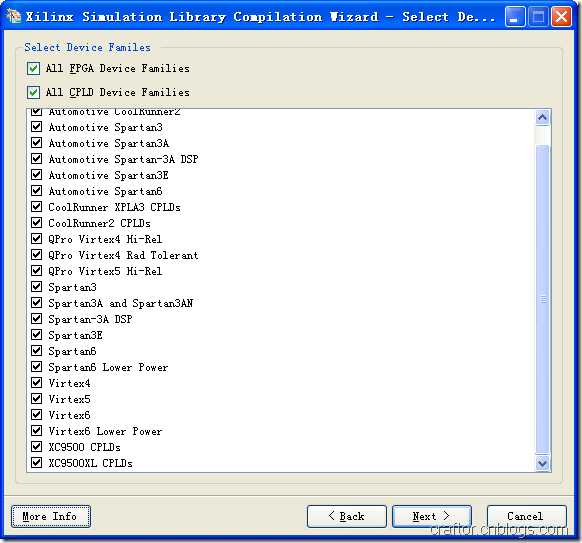Close the wizard window

click(x=562, y=17)
